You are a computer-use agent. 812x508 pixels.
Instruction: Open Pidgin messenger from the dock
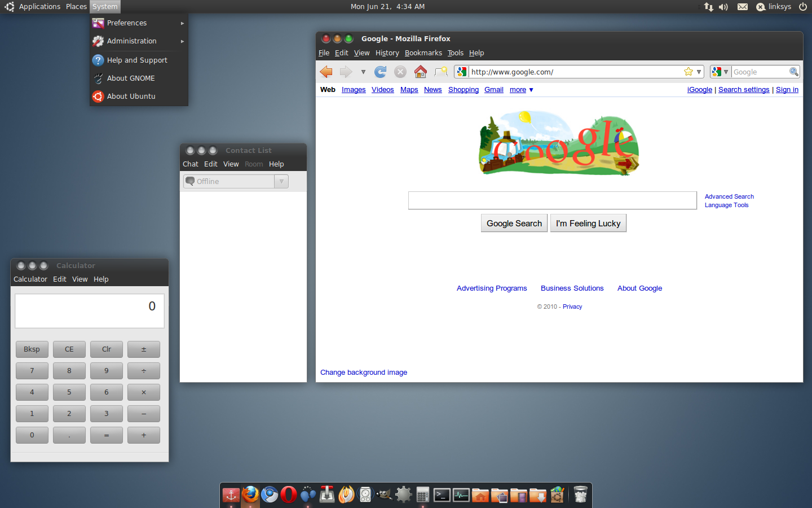pos(308,495)
